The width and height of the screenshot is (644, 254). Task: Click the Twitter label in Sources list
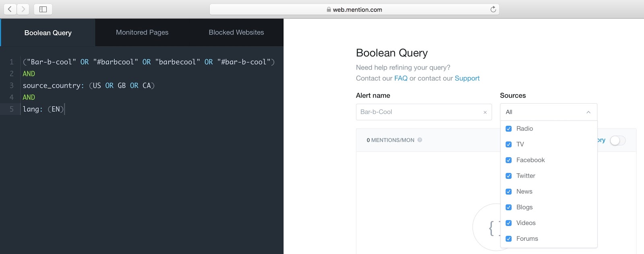pos(526,176)
